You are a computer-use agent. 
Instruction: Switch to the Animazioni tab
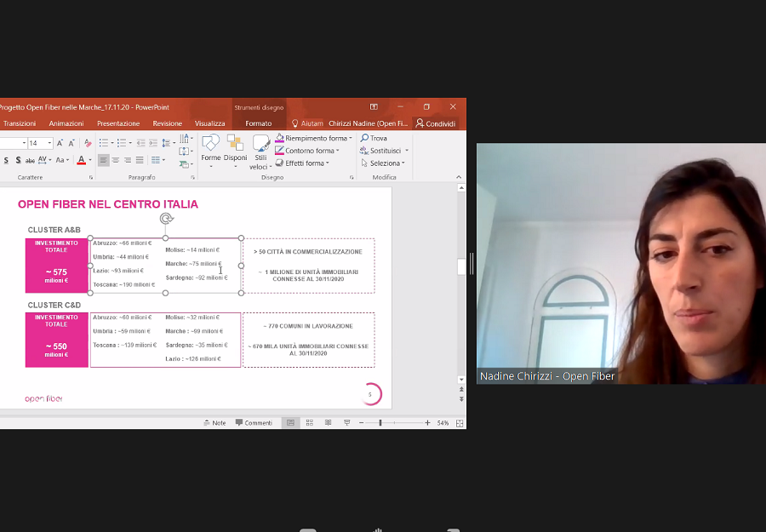click(x=66, y=123)
